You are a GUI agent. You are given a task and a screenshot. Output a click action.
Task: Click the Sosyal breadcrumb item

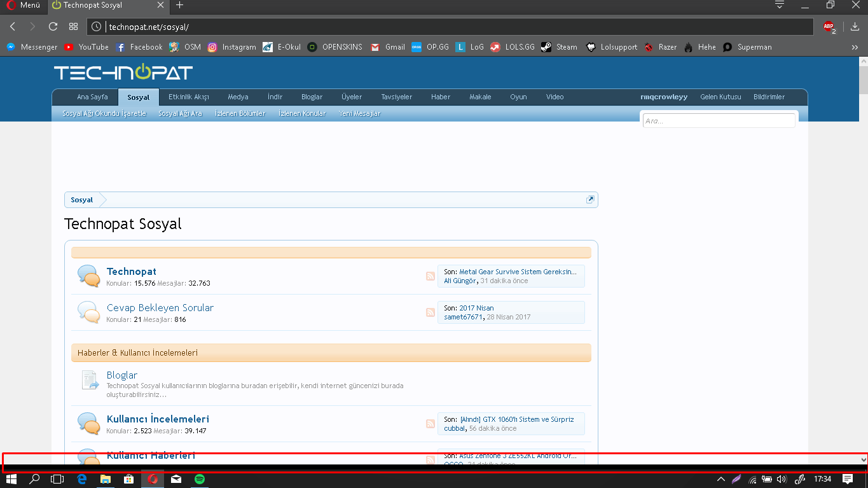[x=82, y=200]
